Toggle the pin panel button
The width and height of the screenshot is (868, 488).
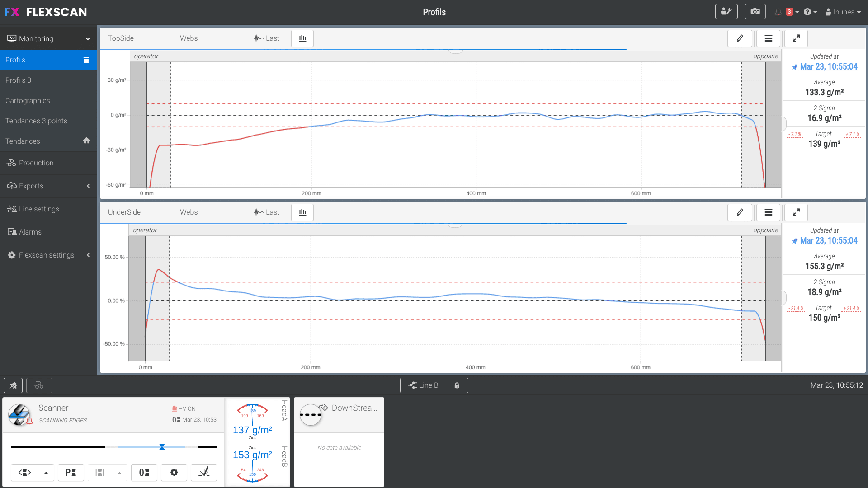click(x=13, y=385)
